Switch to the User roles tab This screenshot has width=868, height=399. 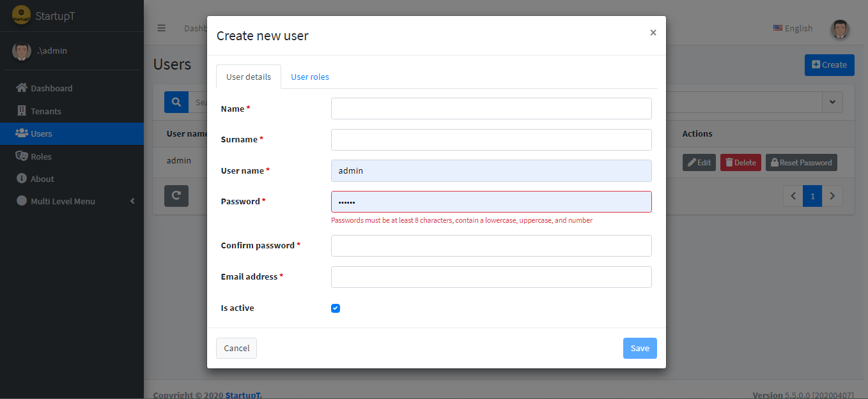pos(310,77)
